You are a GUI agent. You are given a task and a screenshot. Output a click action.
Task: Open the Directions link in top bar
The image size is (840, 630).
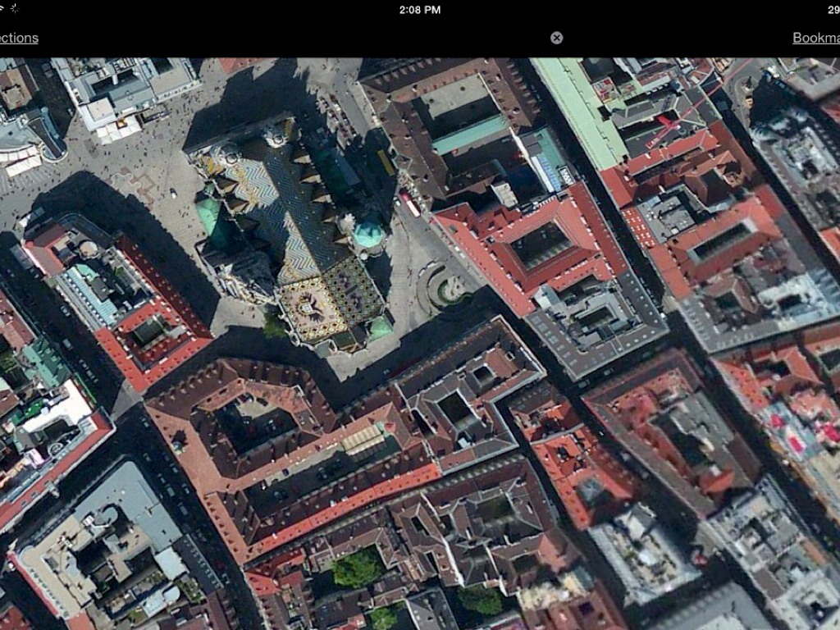(x=18, y=38)
